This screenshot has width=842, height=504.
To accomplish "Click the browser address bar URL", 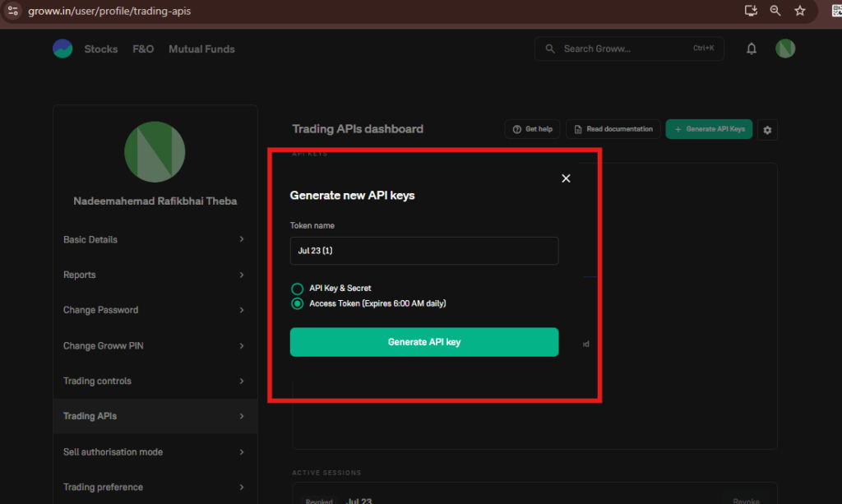I will point(109,11).
